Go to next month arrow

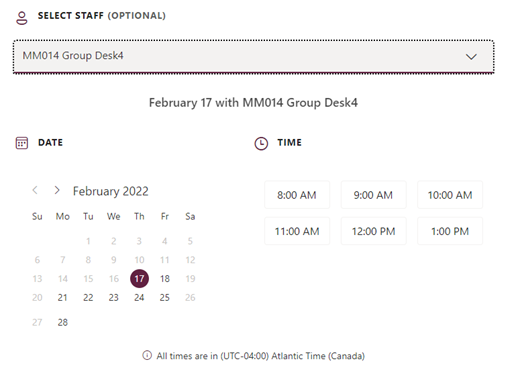click(x=57, y=190)
